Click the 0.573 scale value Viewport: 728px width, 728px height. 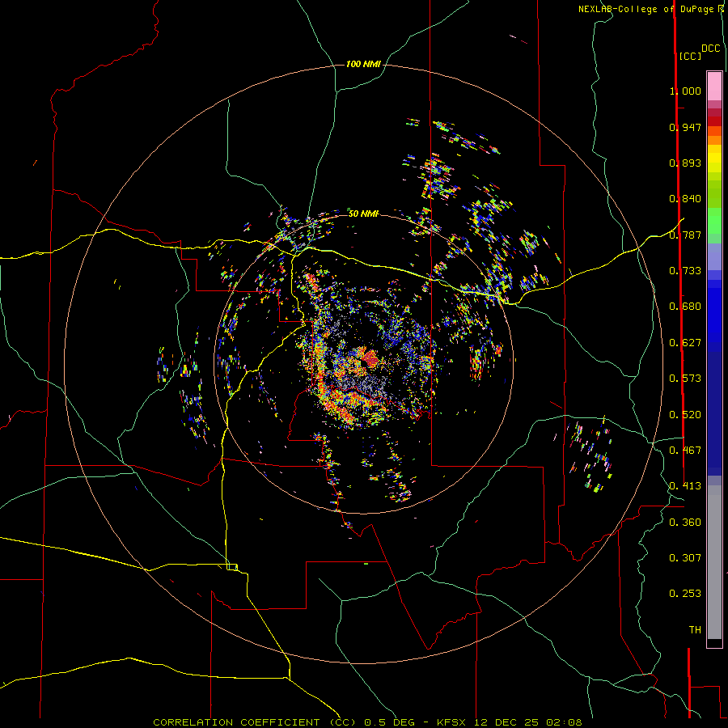point(685,379)
